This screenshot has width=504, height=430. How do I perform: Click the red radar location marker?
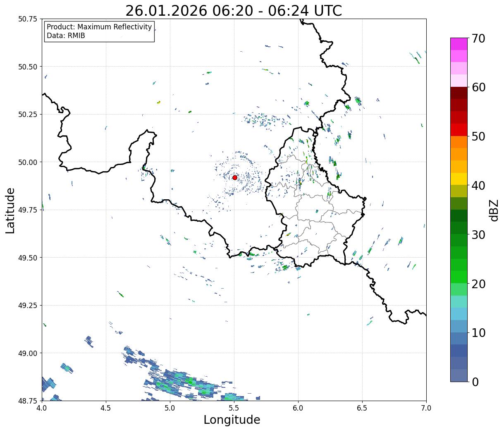[235, 177]
